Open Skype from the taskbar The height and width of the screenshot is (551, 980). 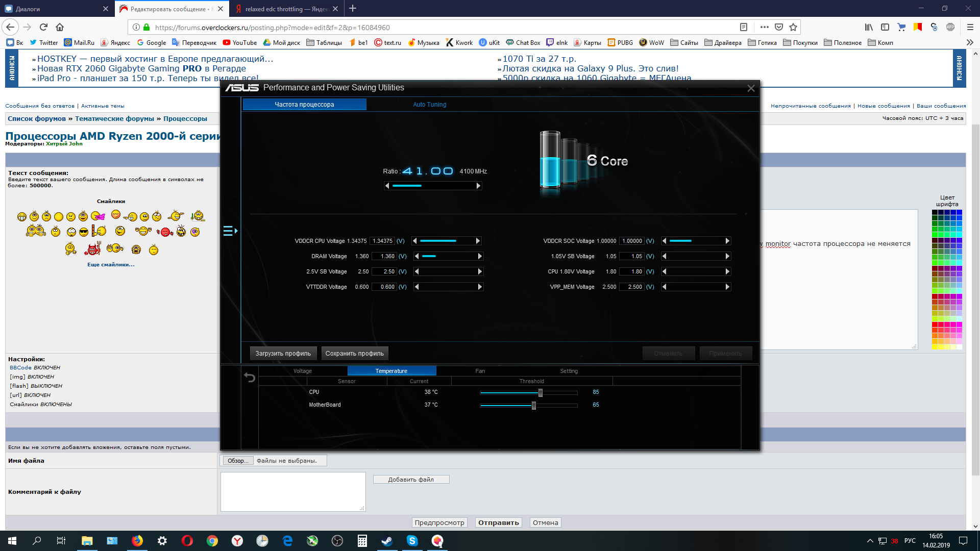click(412, 541)
